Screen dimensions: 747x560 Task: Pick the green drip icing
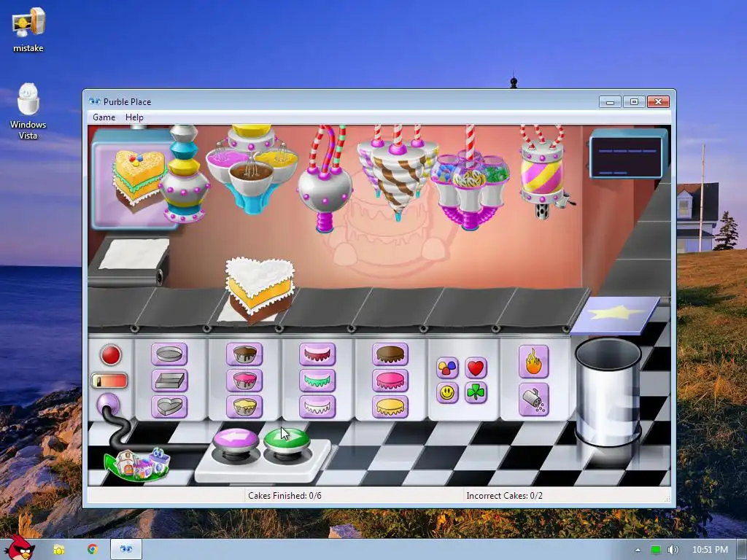click(x=317, y=381)
